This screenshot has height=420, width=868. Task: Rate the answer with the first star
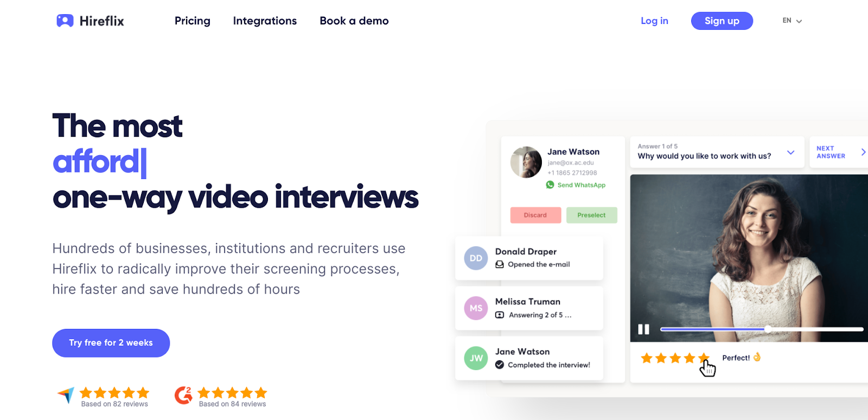647,358
